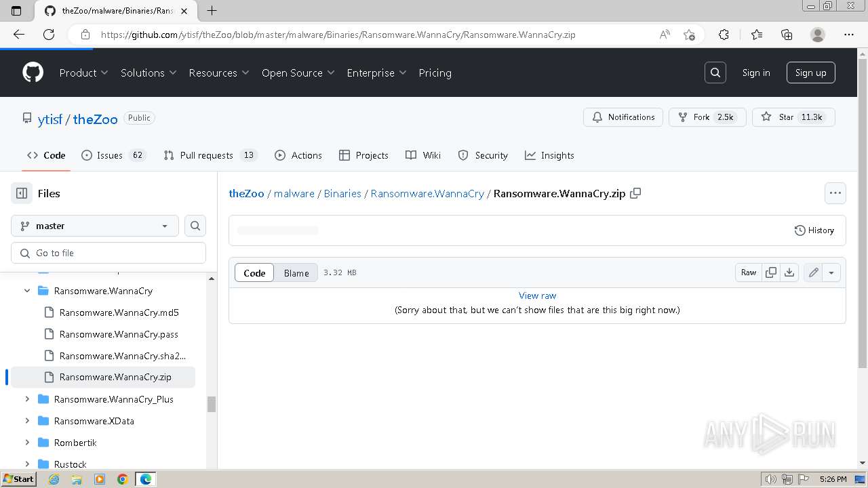
Task: Click Sign in link
Action: tap(756, 73)
